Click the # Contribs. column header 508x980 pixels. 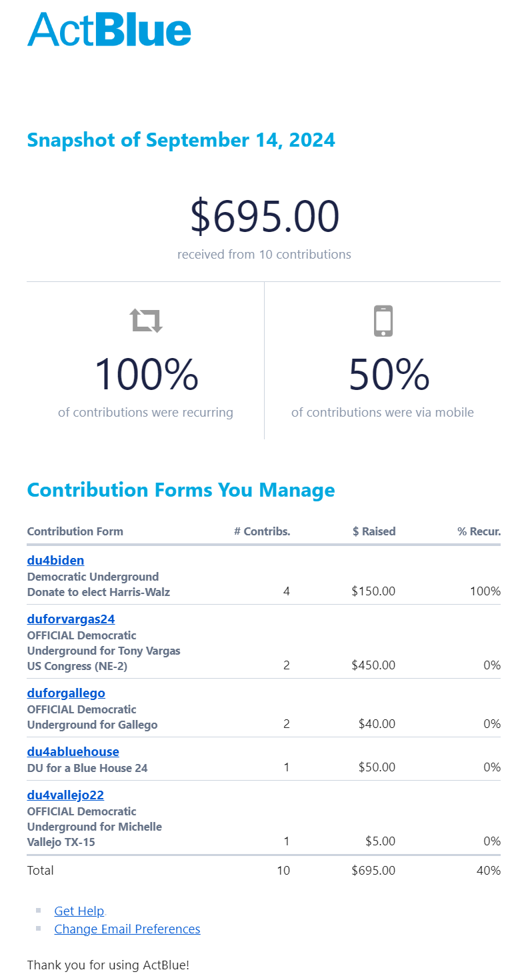(263, 531)
